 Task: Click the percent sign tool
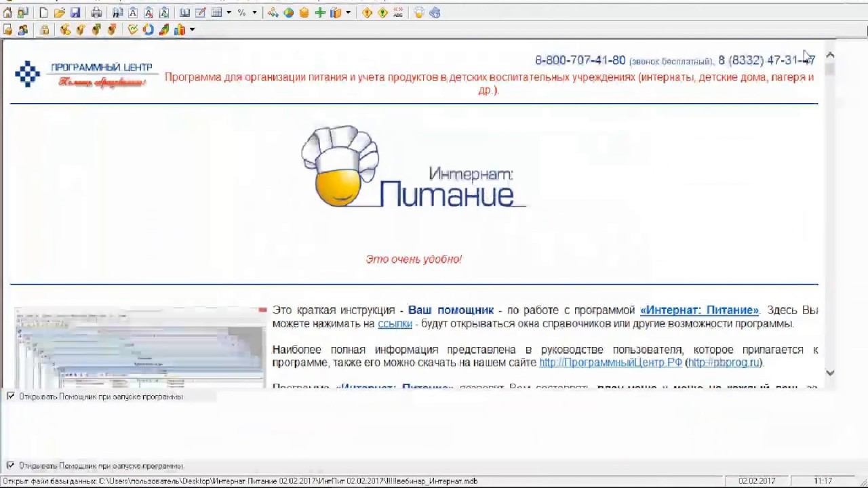point(241,13)
